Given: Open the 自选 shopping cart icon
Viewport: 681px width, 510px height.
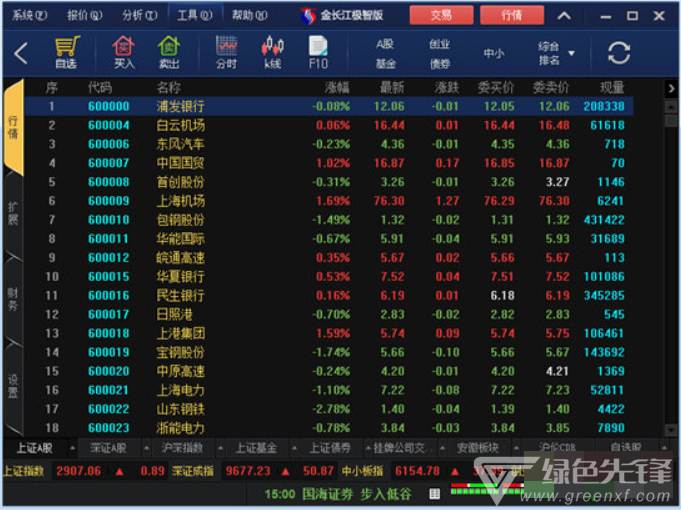Looking at the screenshot, I should point(66,53).
